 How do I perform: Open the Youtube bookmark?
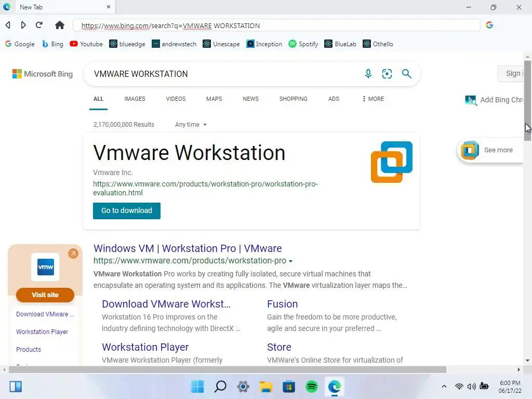pyautogui.click(x=86, y=44)
